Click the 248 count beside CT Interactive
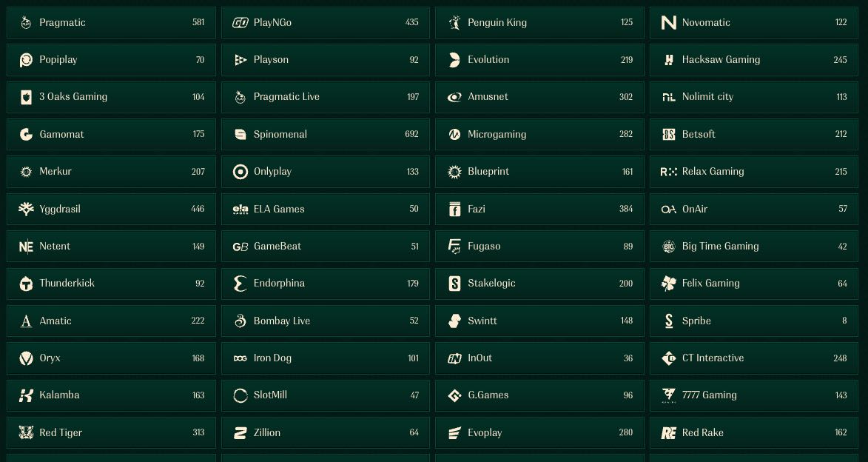 [840, 358]
